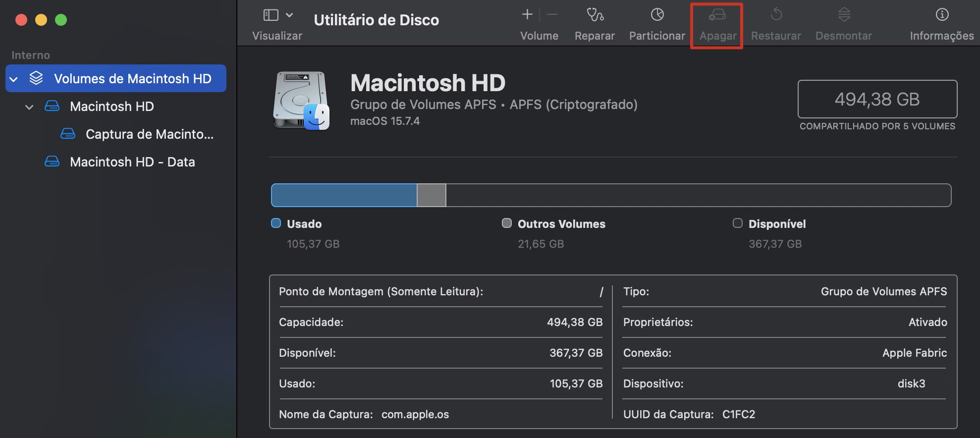Screen dimensions: 980x438
Task: Click the Captura de Macinto... drive icon
Action: (68, 134)
